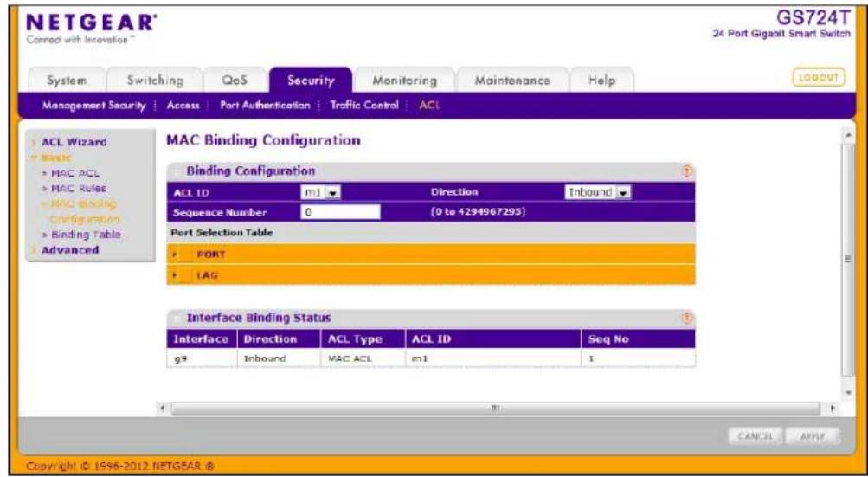Click the GS724T model title
The width and height of the screenshot is (868, 477).
(813, 17)
